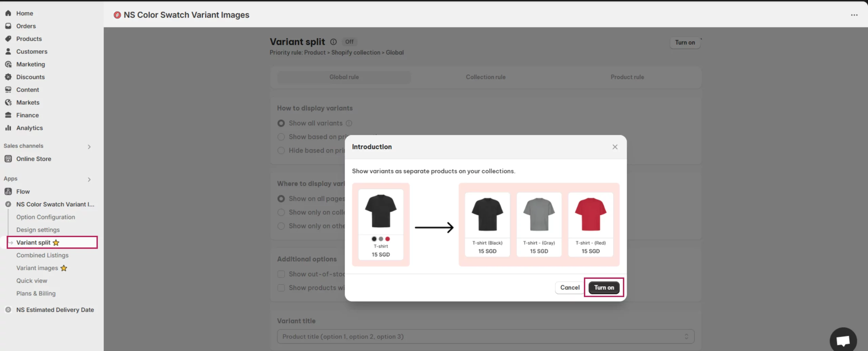868x351 pixels.
Task: Click the red color dot under T-shirt
Action: [388, 239]
